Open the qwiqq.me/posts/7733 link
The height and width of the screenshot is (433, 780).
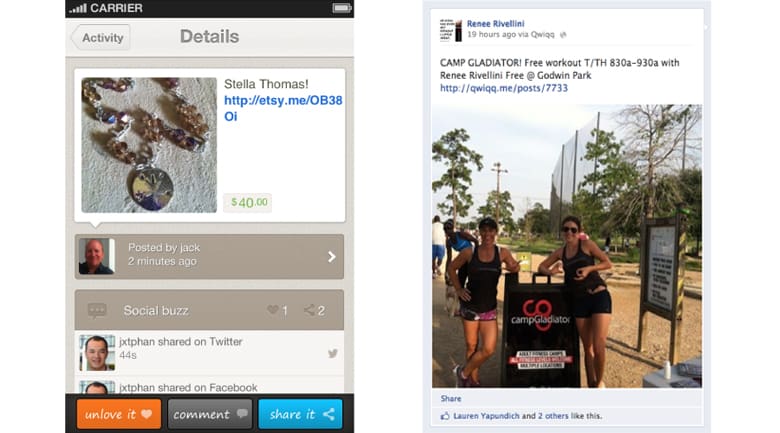(x=503, y=88)
